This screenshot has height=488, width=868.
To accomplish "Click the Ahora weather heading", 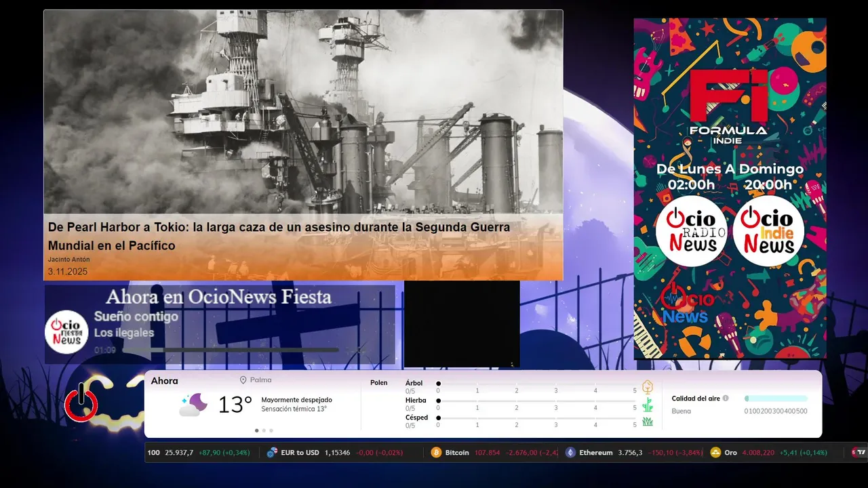I will (164, 381).
